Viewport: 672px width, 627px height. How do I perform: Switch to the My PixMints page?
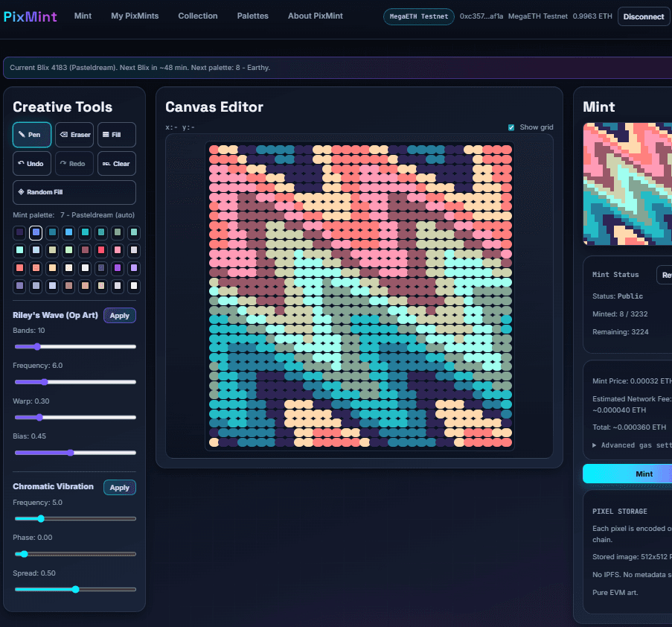tap(134, 16)
